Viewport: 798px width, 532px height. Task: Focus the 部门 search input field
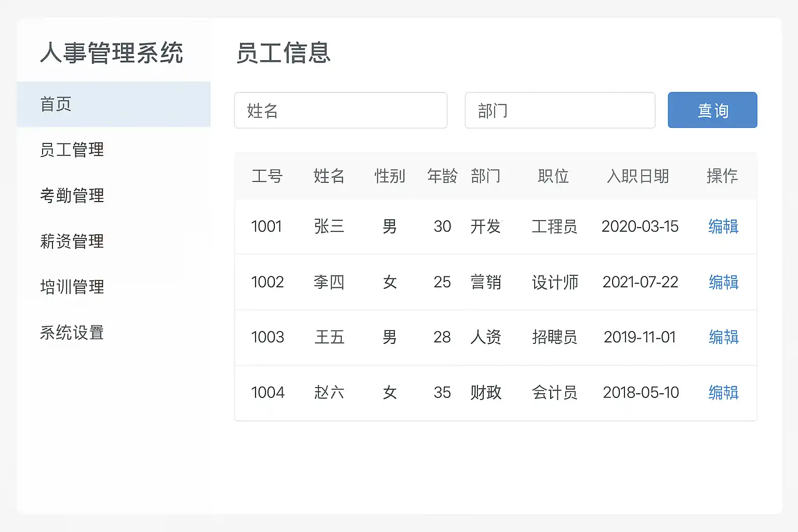pyautogui.click(x=560, y=110)
